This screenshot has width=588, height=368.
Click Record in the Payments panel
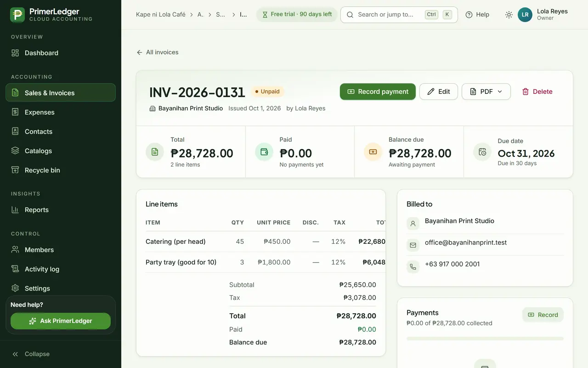(x=543, y=315)
